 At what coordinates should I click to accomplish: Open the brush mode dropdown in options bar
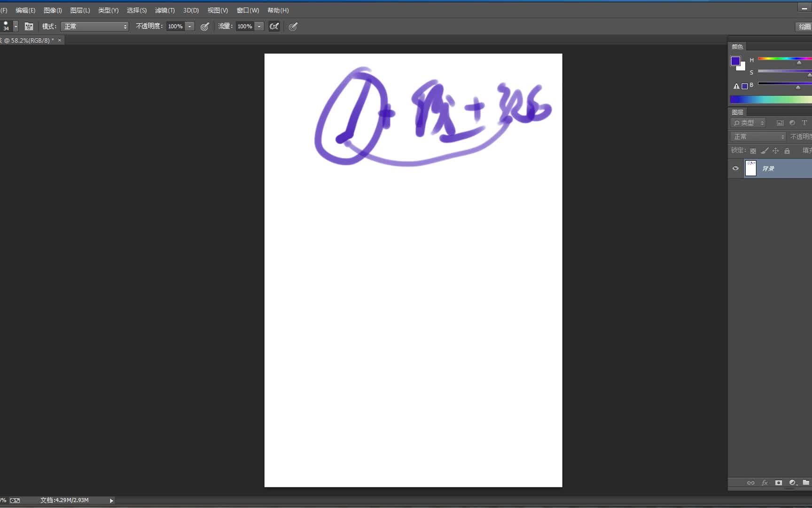94,26
